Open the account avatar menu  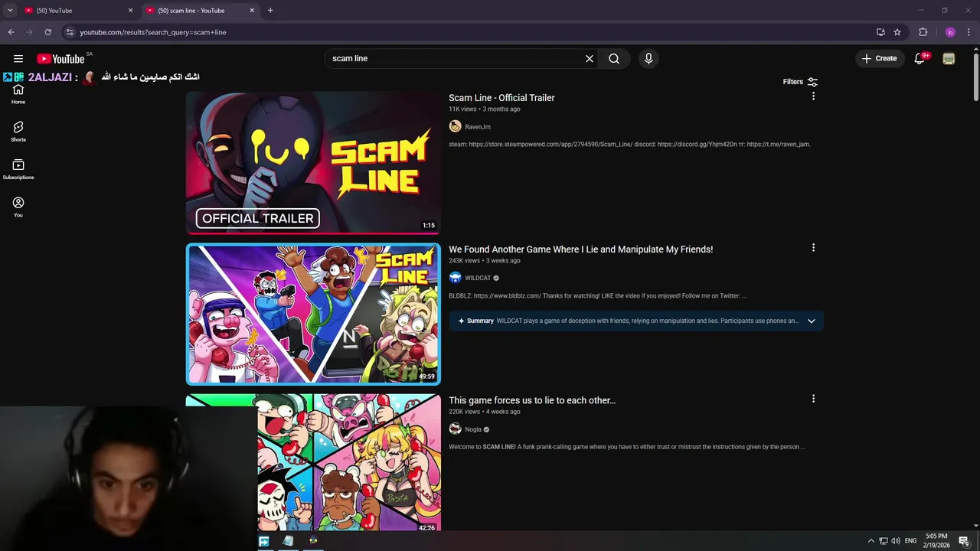[949, 59]
